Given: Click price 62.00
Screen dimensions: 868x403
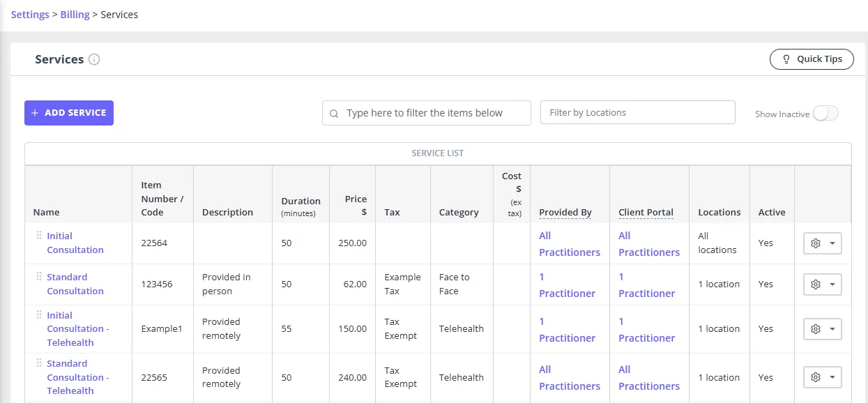Looking at the screenshot, I should coord(355,284).
